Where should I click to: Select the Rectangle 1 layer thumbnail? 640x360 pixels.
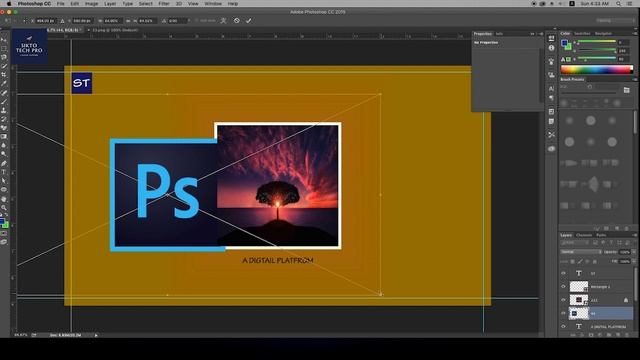click(579, 287)
